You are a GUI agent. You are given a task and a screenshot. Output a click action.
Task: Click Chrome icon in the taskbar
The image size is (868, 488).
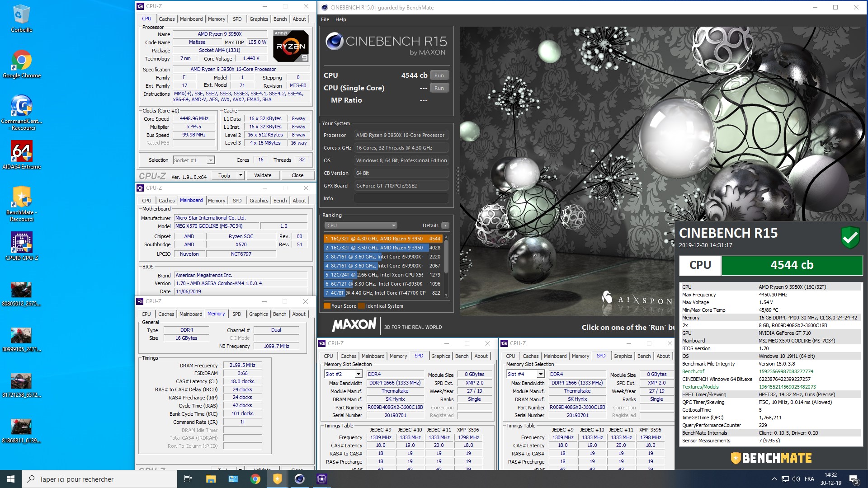[x=255, y=479]
